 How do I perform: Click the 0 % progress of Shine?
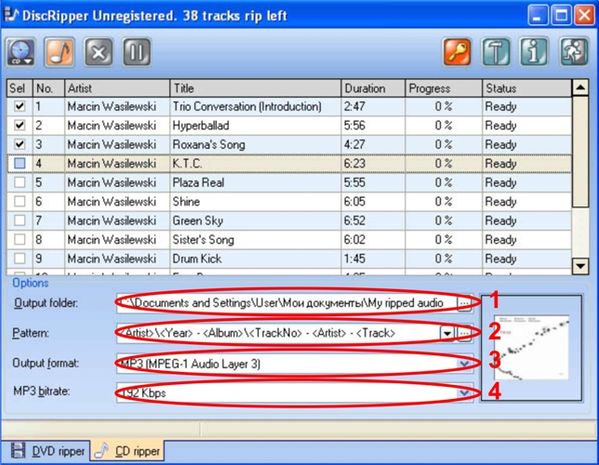pos(444,201)
